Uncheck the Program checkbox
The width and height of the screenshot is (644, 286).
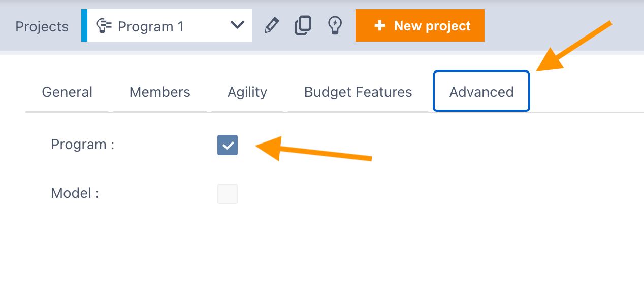[x=228, y=145]
